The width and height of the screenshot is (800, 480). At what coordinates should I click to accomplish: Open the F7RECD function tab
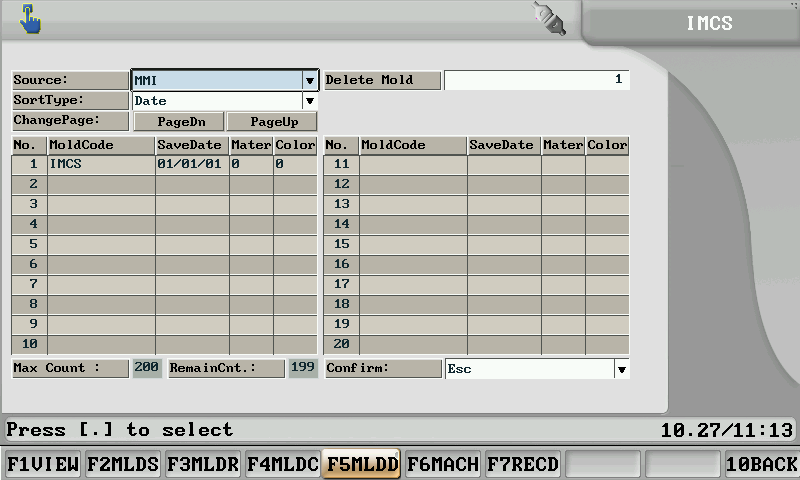click(x=523, y=464)
